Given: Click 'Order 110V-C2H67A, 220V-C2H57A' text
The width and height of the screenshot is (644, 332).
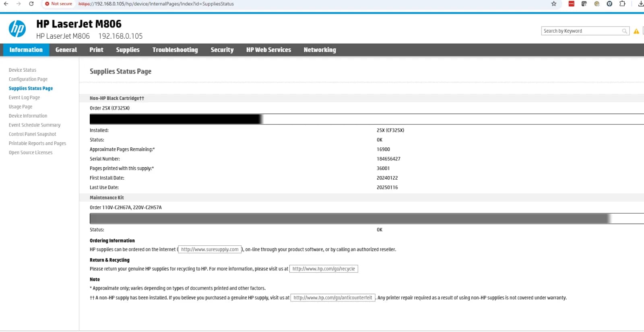Looking at the screenshot, I should [126, 207].
